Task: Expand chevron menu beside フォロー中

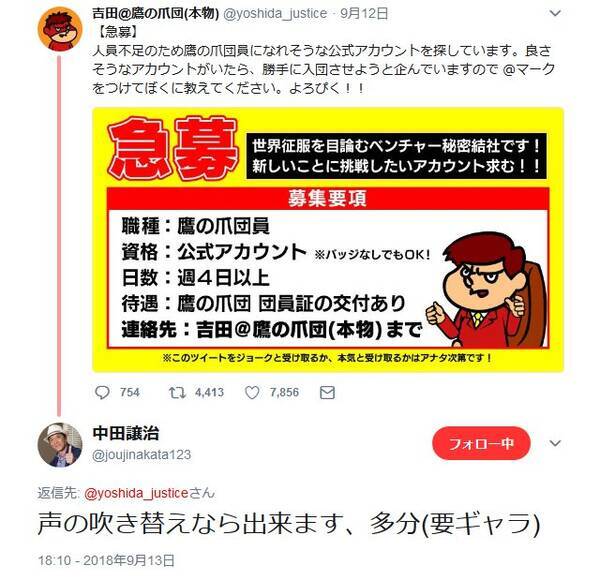Action: 555,443
